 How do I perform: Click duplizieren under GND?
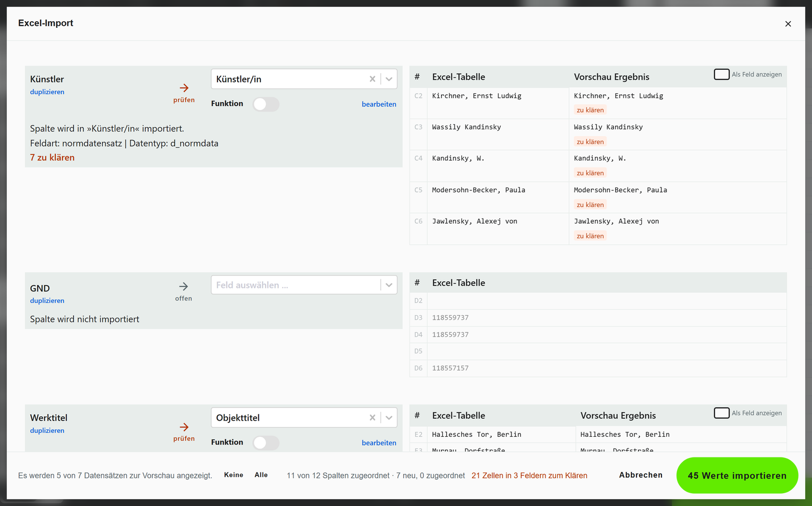coord(47,301)
